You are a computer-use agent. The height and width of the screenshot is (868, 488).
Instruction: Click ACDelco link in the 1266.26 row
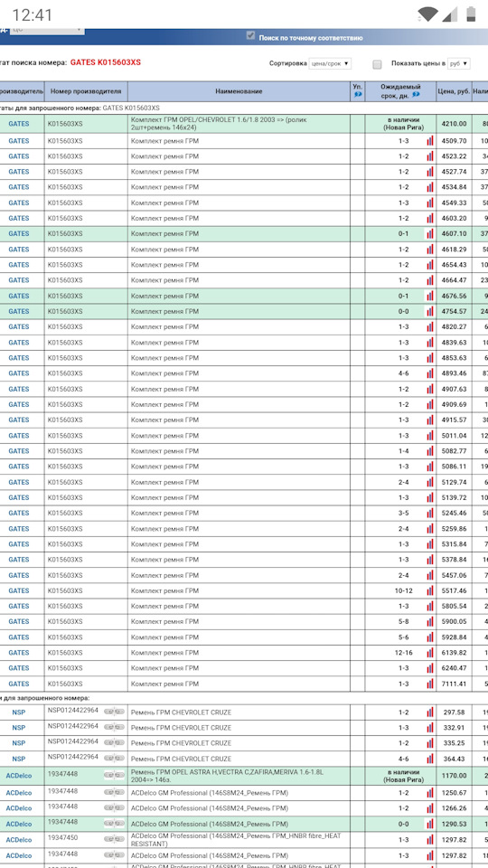pos(19,808)
